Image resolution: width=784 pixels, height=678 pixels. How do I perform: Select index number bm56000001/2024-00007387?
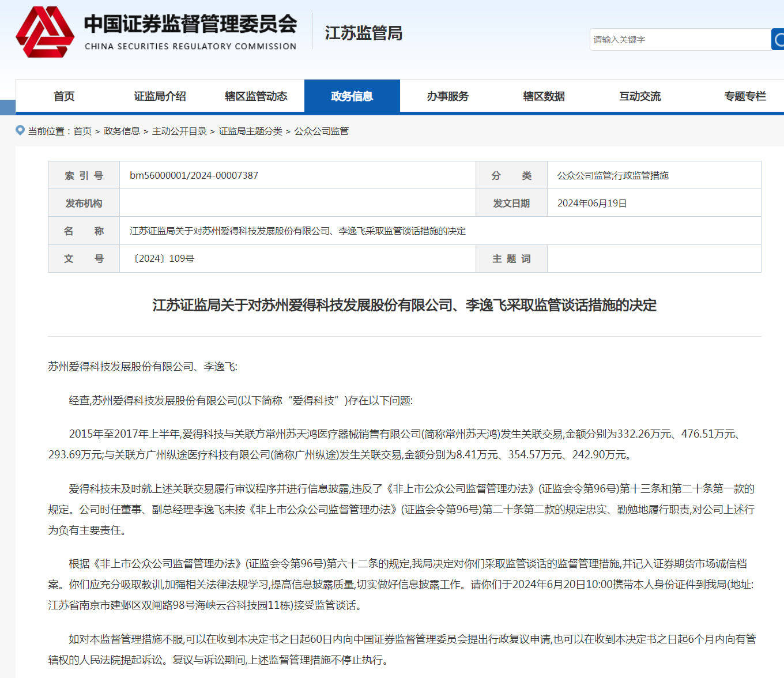tap(194, 175)
